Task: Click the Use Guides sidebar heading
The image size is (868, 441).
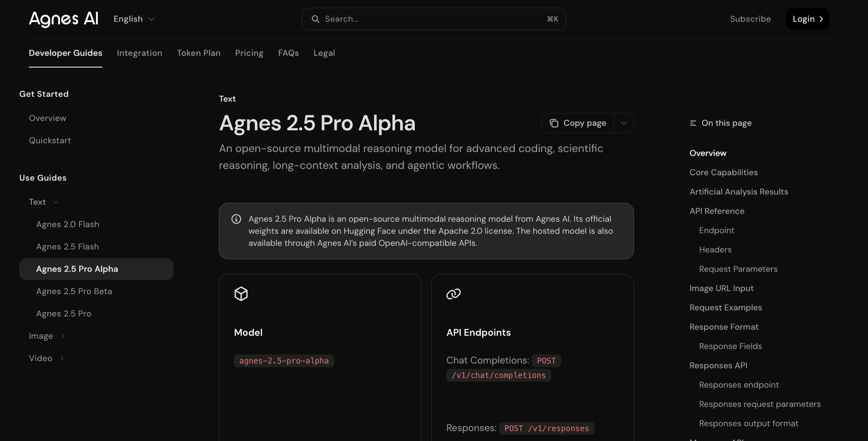Action: pos(43,178)
